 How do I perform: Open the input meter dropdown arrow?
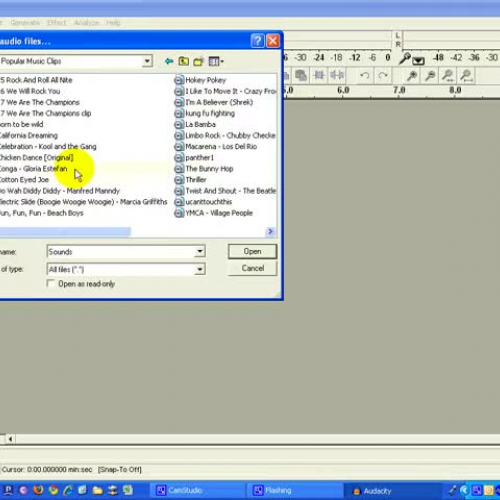coord(418,60)
